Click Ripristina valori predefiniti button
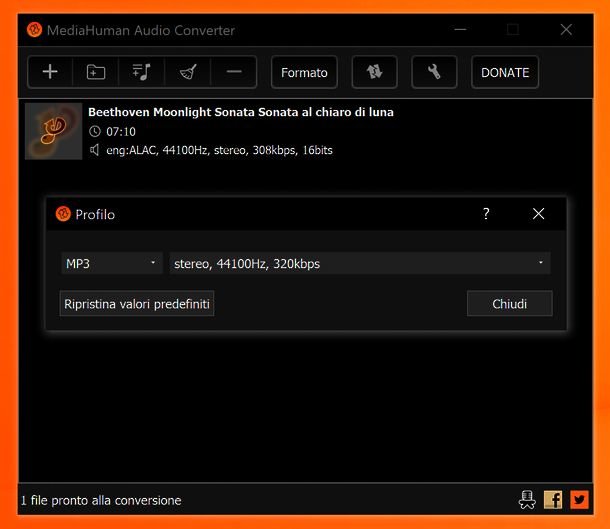Viewport: 610px width, 529px height. [x=137, y=303]
